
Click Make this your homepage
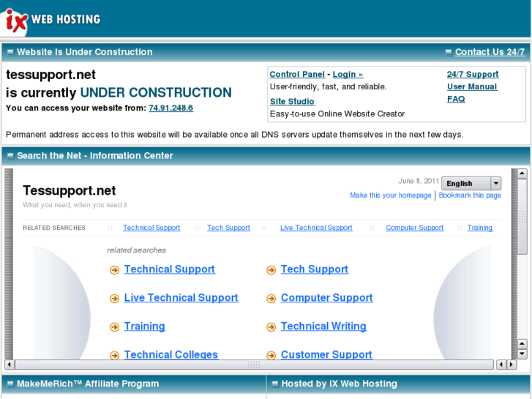click(391, 195)
